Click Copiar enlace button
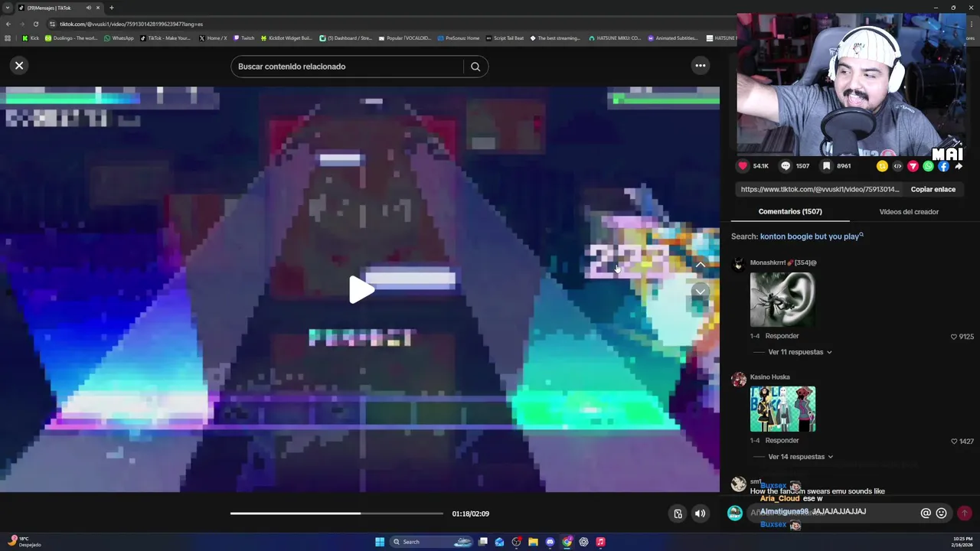The image size is (980, 551). pos(933,189)
